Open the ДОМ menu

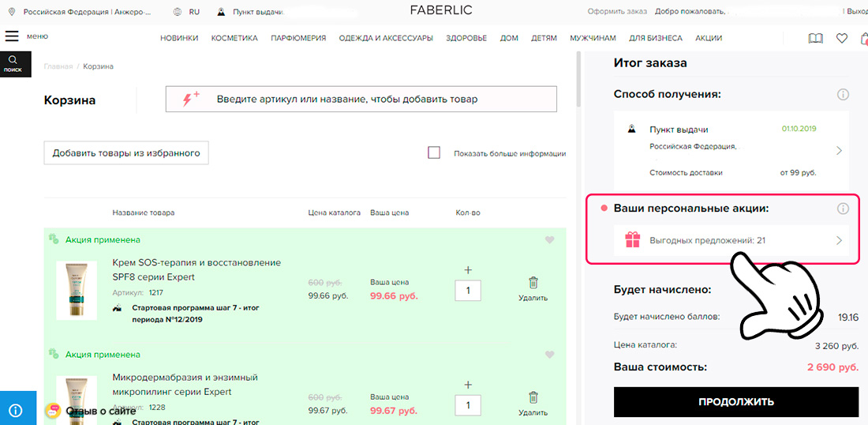(509, 38)
